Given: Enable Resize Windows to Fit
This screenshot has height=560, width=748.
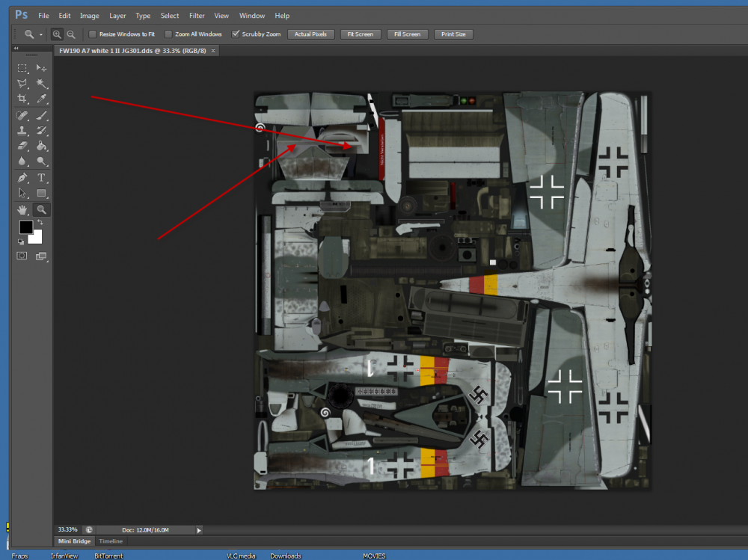Looking at the screenshot, I should pyautogui.click(x=92, y=34).
